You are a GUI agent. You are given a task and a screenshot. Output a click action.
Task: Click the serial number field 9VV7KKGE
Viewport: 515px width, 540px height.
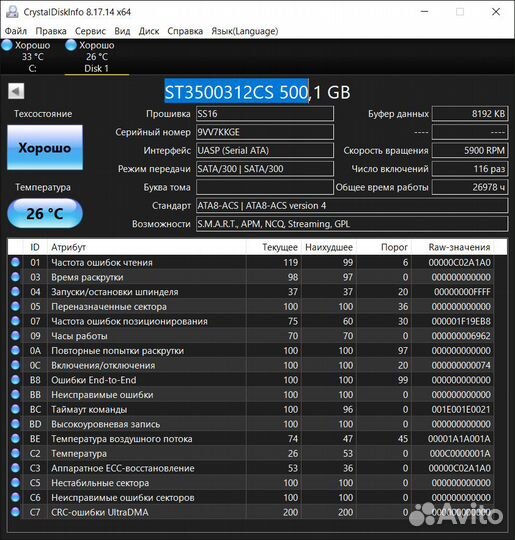click(x=265, y=132)
